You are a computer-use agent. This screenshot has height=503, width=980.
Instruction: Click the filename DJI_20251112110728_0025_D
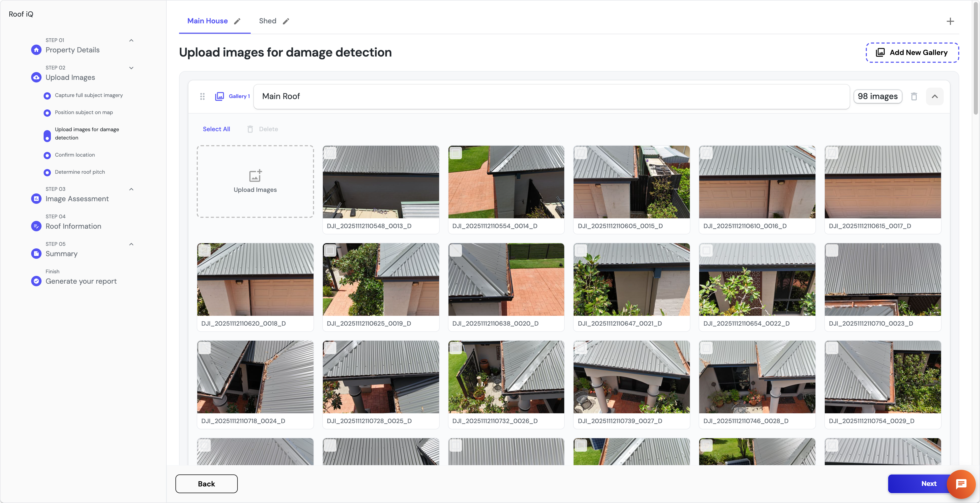click(369, 421)
